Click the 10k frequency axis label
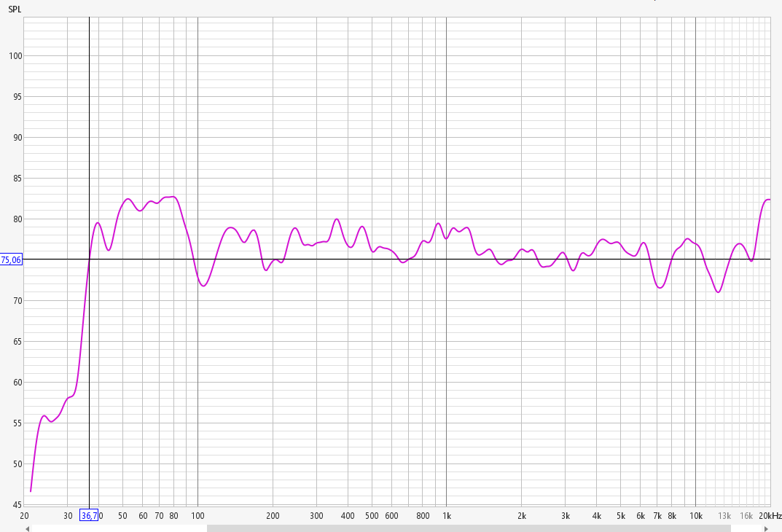The height and width of the screenshot is (532, 782). [x=695, y=516]
